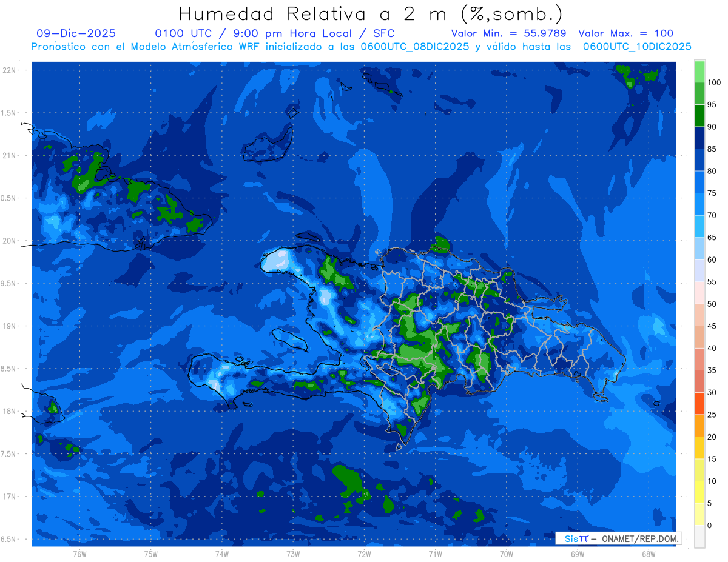The height and width of the screenshot is (562, 728).
Task: Click the '74W' longitude axis label
Action: point(222,554)
